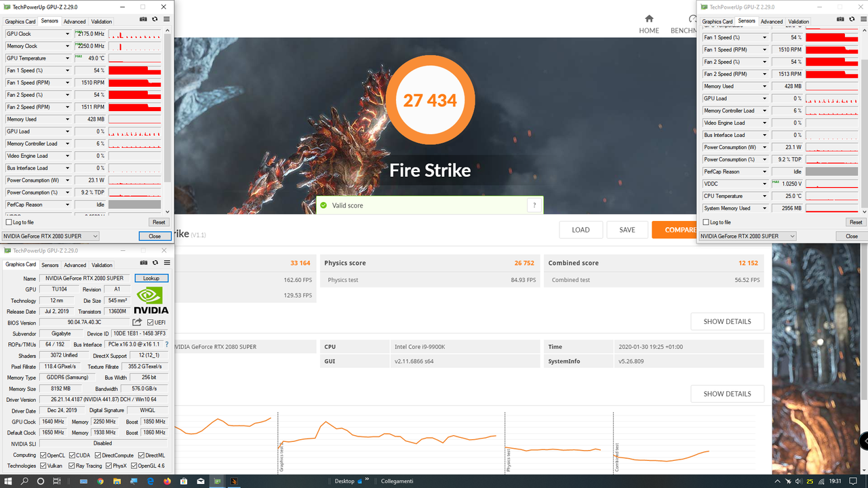Click the Lookup button

pos(151,278)
